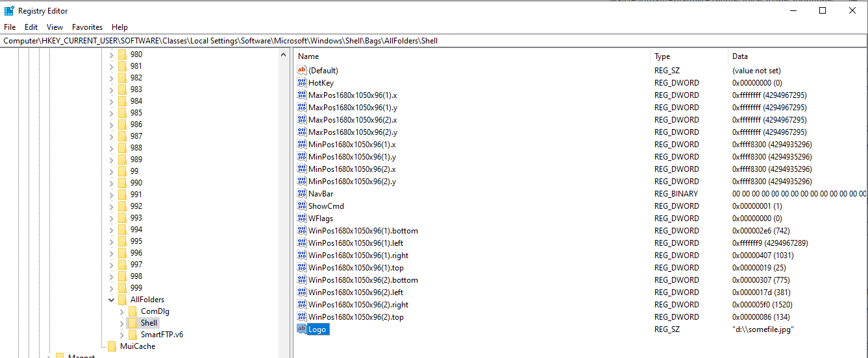
Task: Click the folder icon of key 99
Action: (122, 171)
